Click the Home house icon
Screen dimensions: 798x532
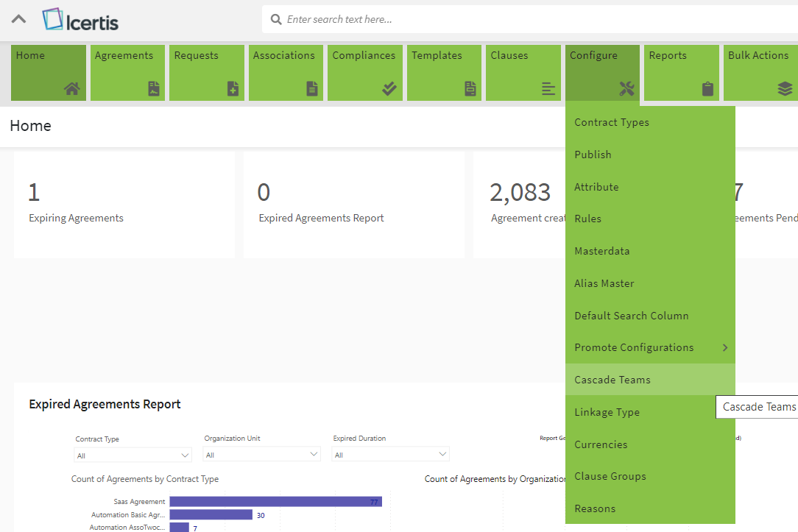coord(71,89)
